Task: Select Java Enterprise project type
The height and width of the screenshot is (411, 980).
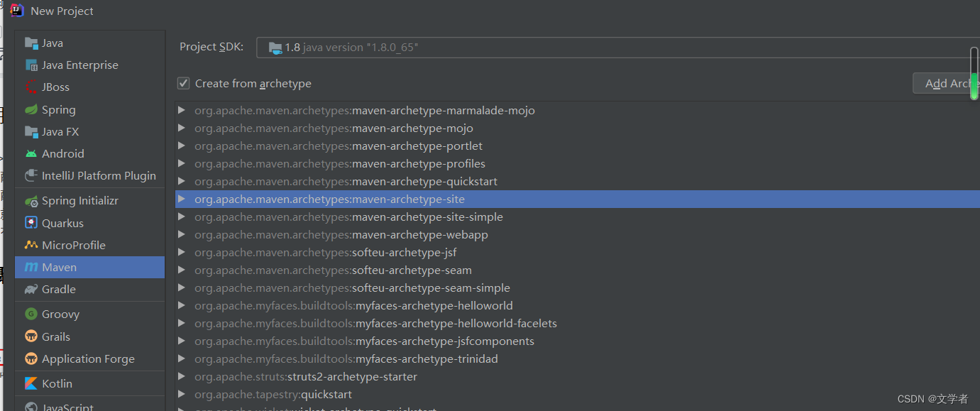Action: pyautogui.click(x=90, y=65)
